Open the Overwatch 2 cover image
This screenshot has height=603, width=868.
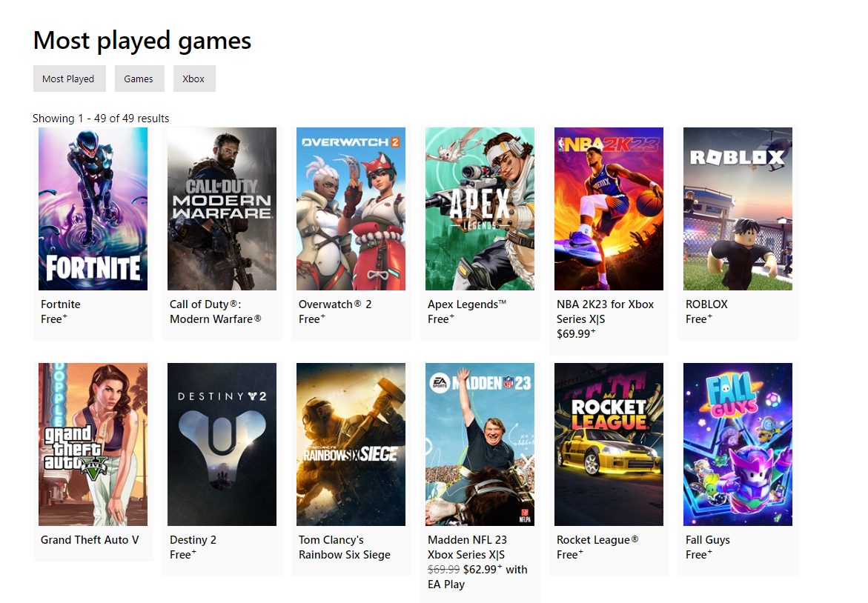click(x=351, y=209)
